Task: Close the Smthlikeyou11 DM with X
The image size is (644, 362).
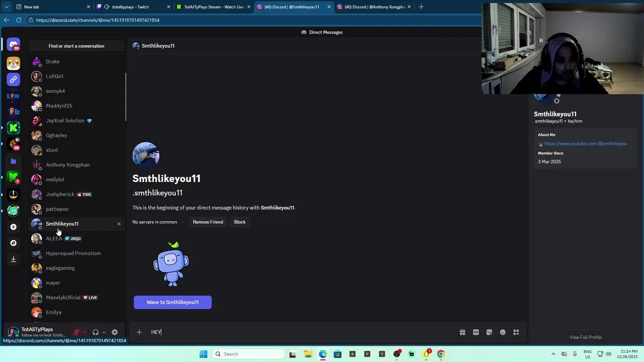Action: pyautogui.click(x=119, y=224)
